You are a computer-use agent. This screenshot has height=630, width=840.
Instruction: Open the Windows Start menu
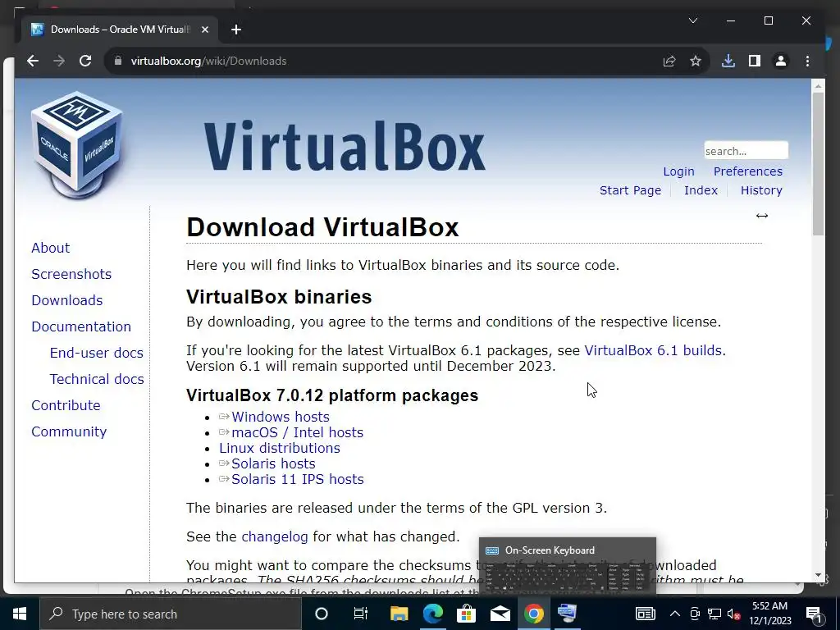[x=20, y=614]
